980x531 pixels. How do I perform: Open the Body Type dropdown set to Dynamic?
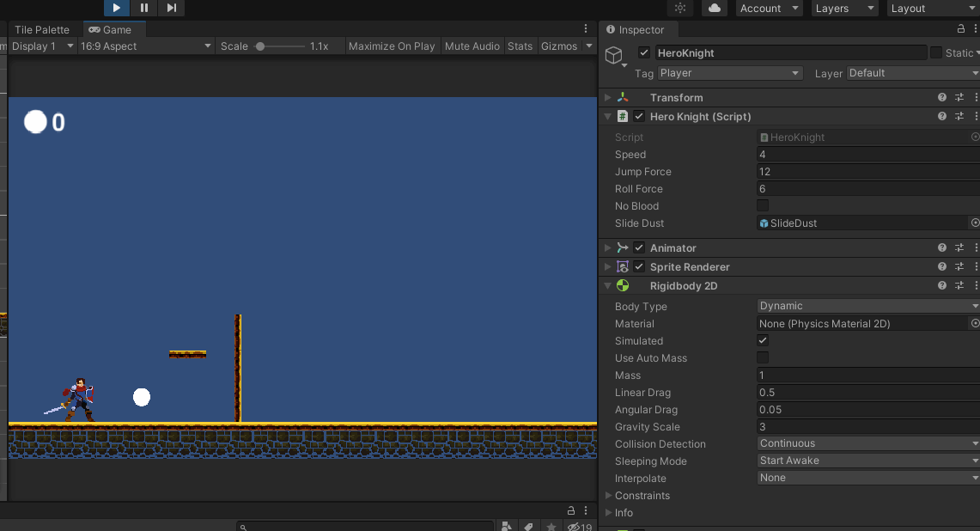pyautogui.click(x=867, y=306)
